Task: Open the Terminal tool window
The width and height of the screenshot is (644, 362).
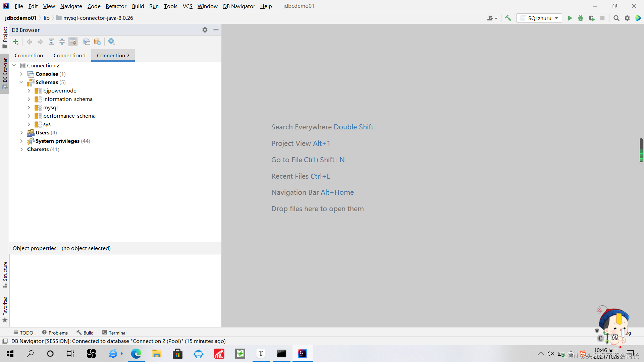Action: [x=114, y=333]
